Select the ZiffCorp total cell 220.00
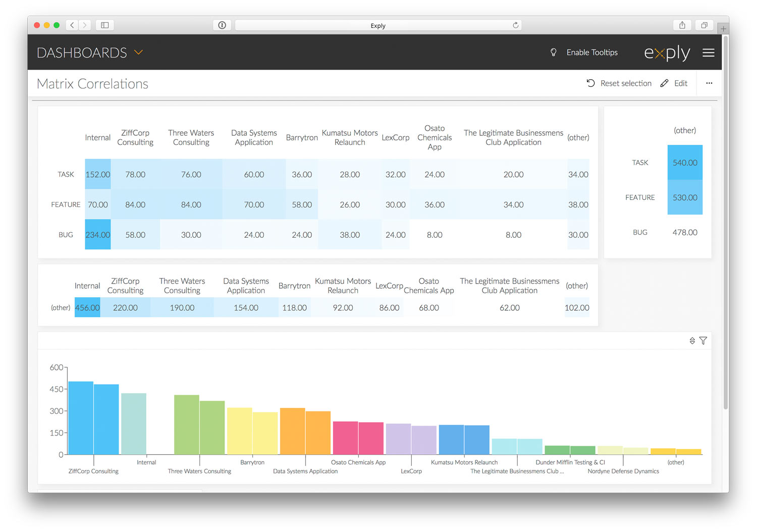Screen dimensions: 757x532 tap(125, 307)
